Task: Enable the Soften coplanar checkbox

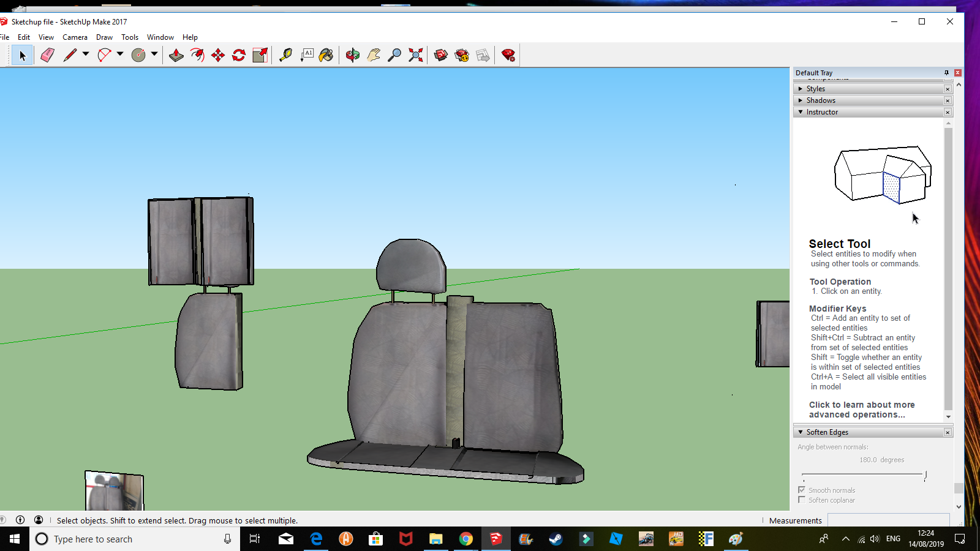Action: pos(802,500)
